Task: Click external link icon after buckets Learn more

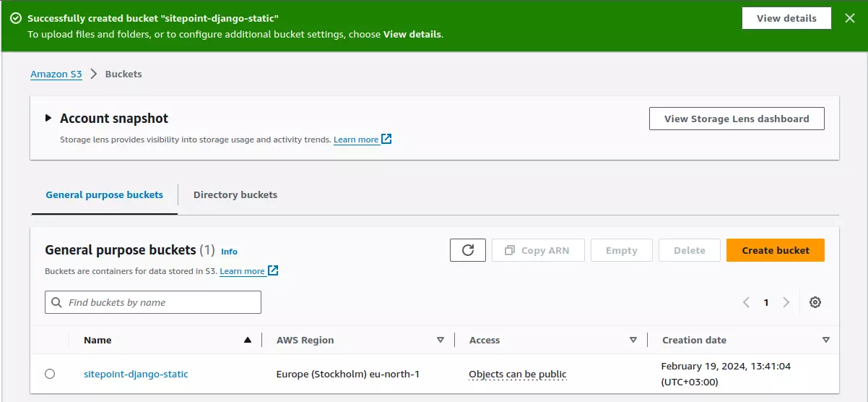Action: [273, 270]
